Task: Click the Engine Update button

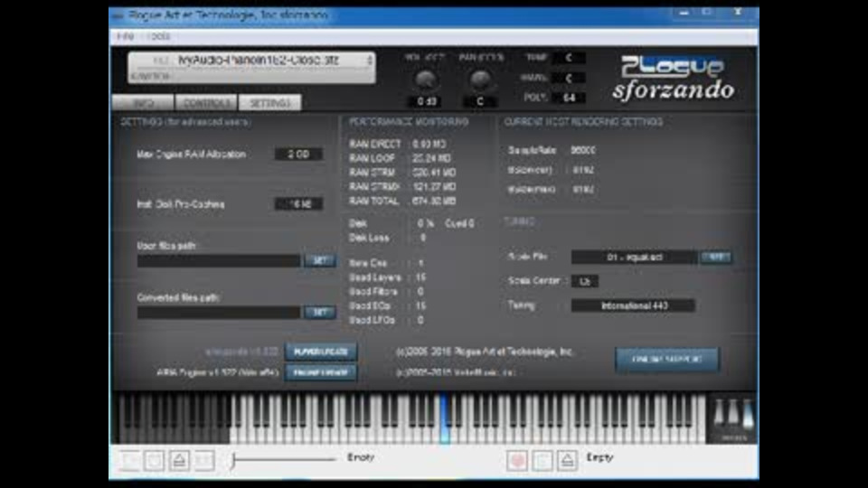Action: tap(320, 373)
